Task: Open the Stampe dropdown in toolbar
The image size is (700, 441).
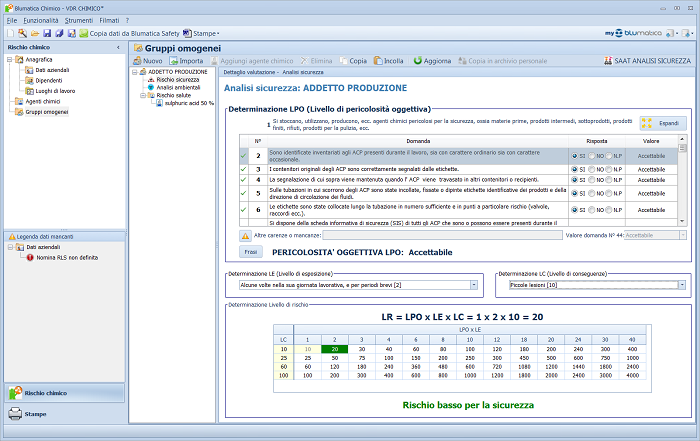Action: [206, 33]
